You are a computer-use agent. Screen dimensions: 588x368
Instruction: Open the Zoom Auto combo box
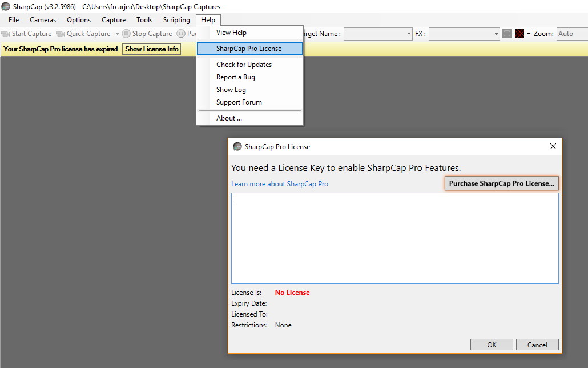click(572, 34)
